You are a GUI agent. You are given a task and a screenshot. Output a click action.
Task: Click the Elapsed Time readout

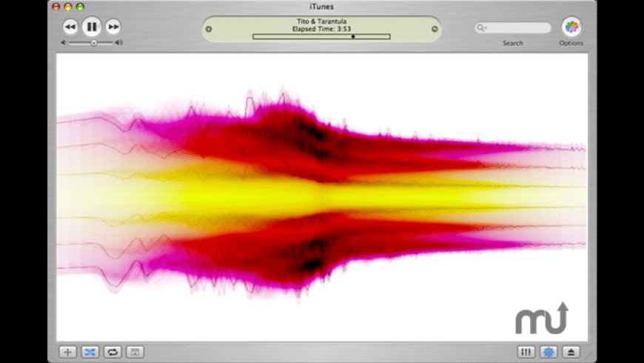point(321,29)
